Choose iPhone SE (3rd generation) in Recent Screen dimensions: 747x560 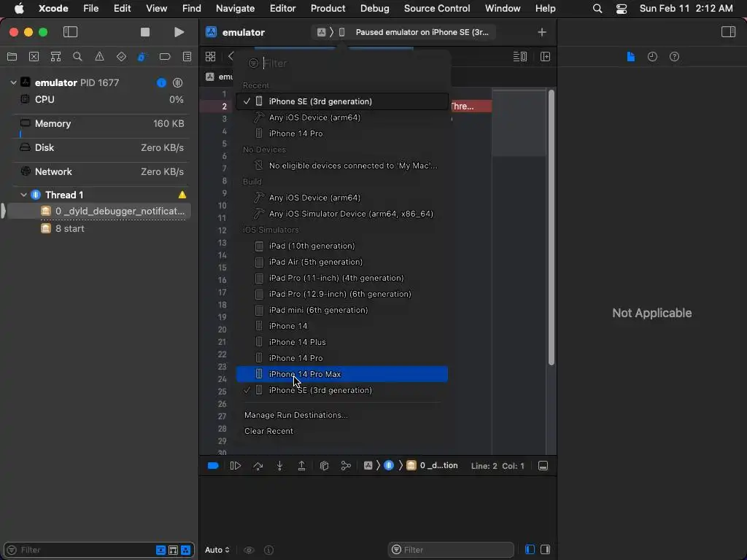(x=342, y=101)
